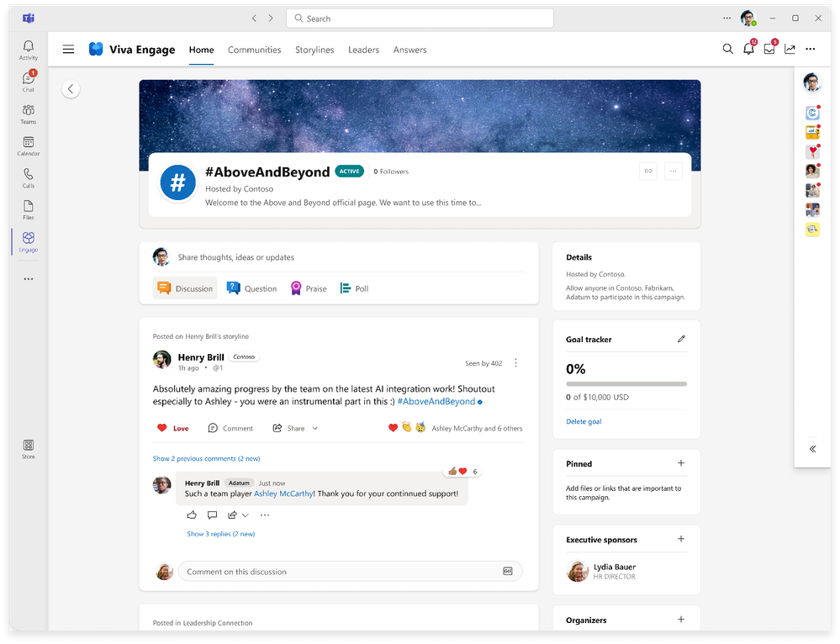Click the goal tracker progress bar
840x644 pixels.
[x=626, y=383]
